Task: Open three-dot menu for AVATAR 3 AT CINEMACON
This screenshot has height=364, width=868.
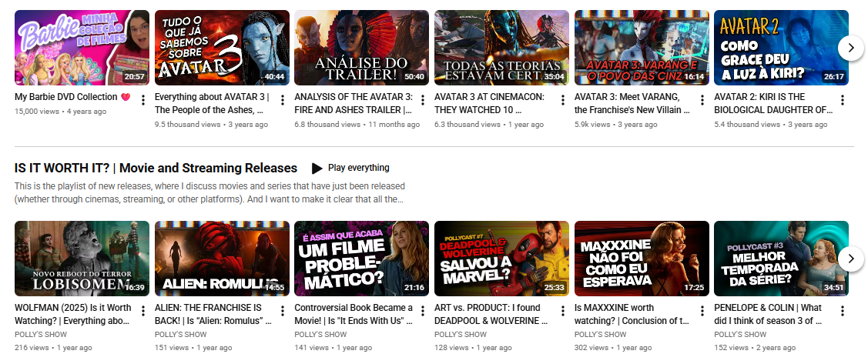Action: click(x=563, y=100)
